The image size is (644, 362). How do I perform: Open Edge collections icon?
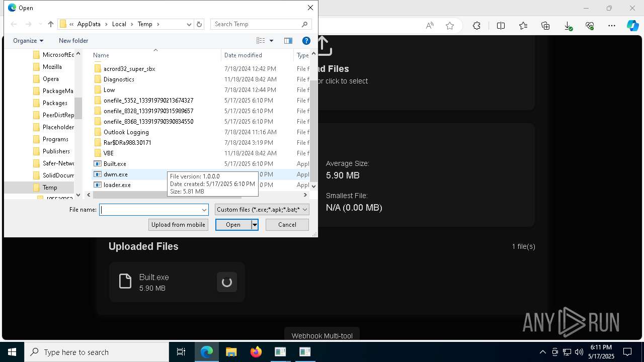click(545, 26)
